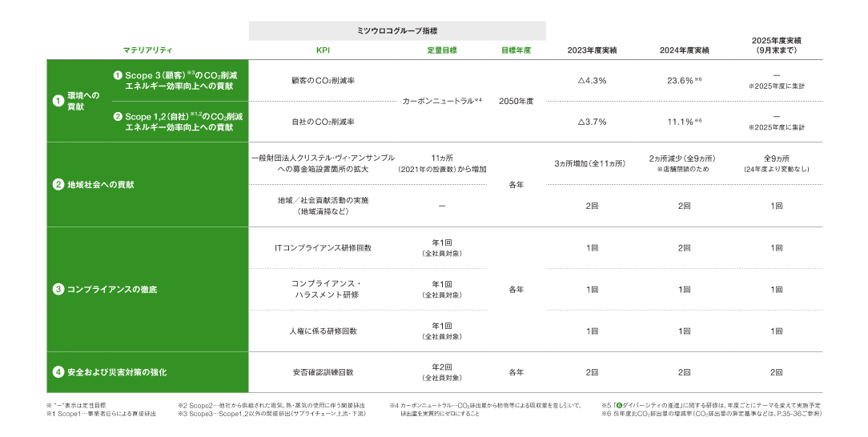Click the 顧客のCO2削減率 KPI
The image size is (868, 437).
pyautogui.click(x=323, y=81)
